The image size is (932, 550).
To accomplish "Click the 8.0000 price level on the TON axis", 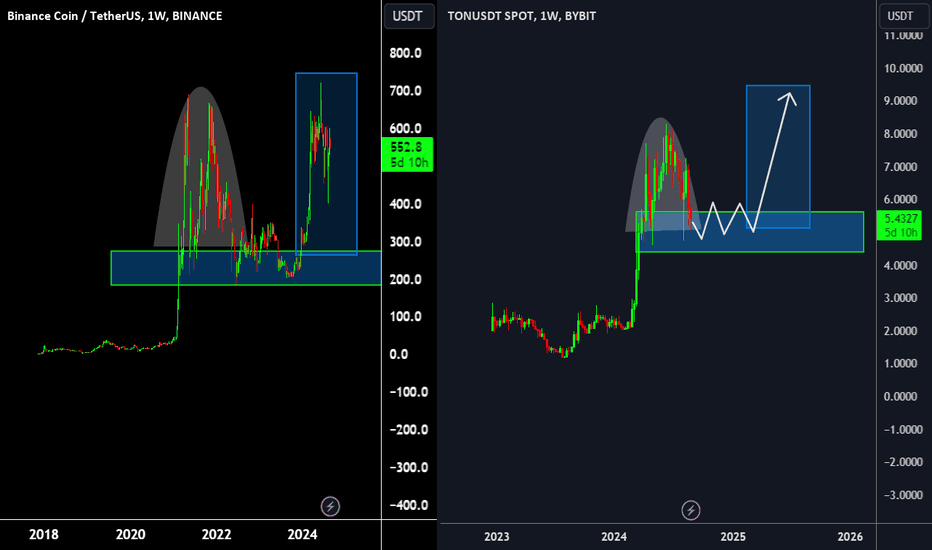I will click(900, 134).
